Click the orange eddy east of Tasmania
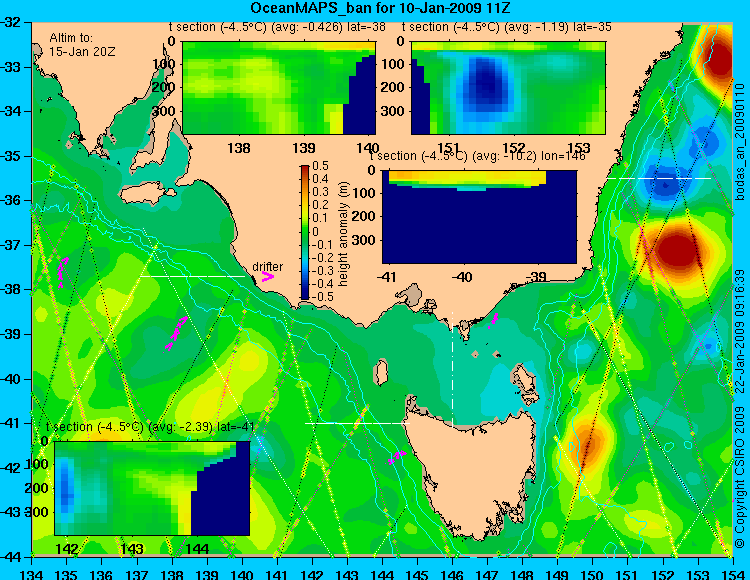Image resolution: width=750 pixels, height=580 pixels. point(587,445)
